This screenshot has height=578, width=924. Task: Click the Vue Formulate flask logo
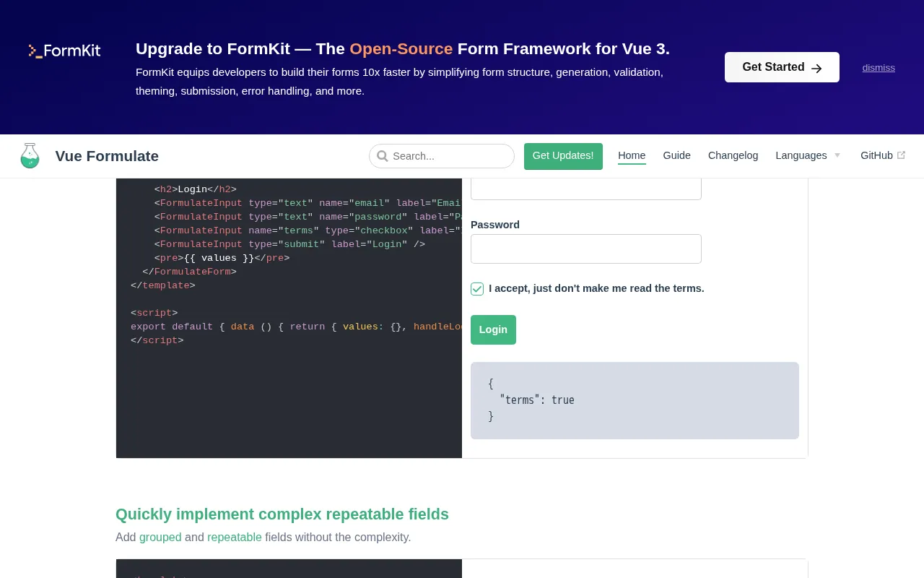click(30, 155)
